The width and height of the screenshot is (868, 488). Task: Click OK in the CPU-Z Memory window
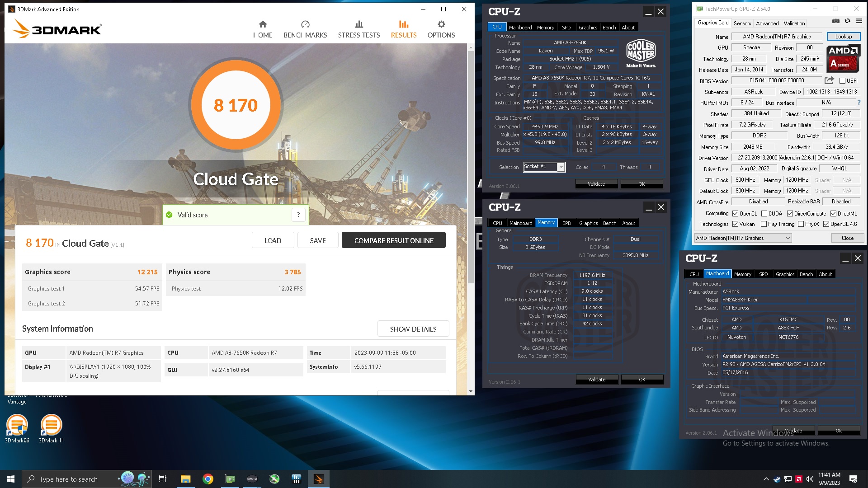pyautogui.click(x=642, y=380)
